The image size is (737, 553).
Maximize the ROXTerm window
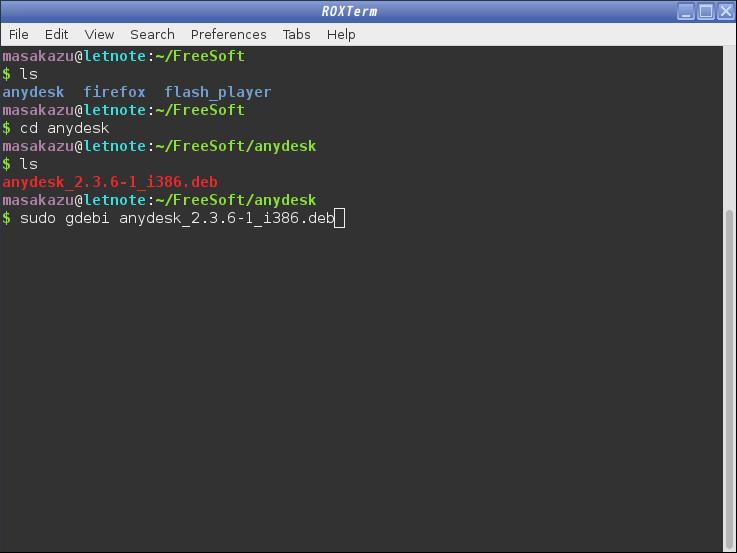click(706, 11)
